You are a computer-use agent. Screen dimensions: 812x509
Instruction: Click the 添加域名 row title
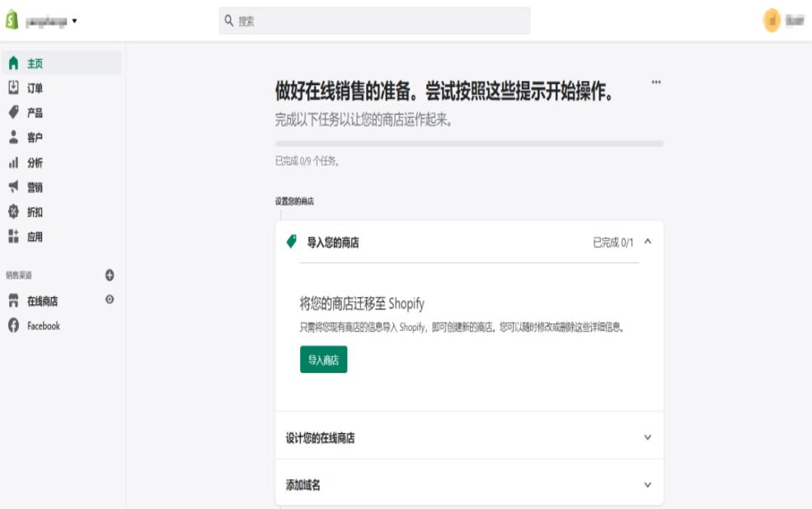click(x=303, y=485)
